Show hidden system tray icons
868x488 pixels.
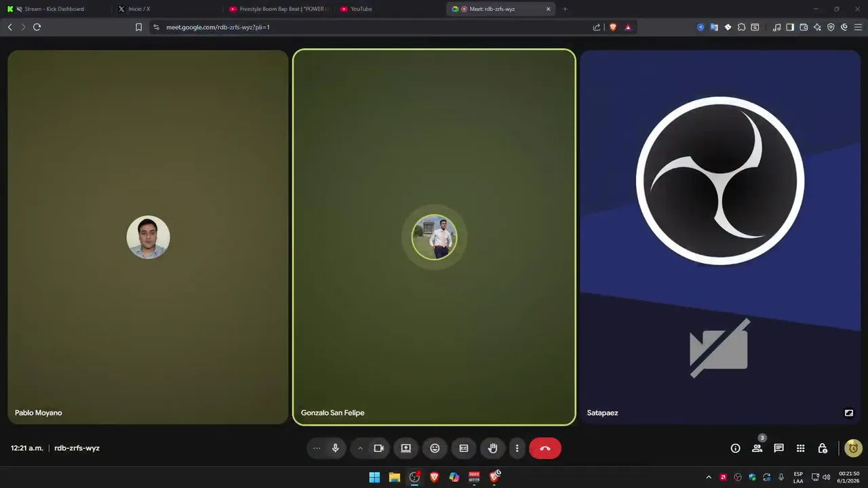pyautogui.click(x=709, y=477)
